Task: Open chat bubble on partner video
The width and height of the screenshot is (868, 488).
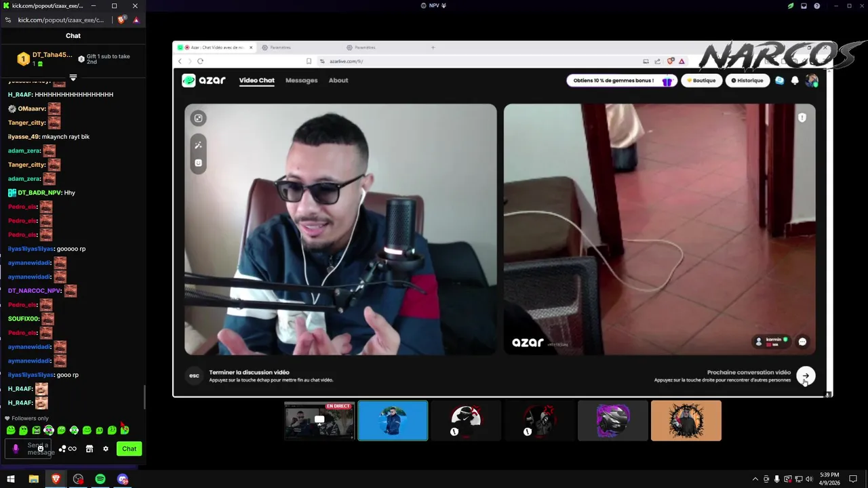Action: point(802,342)
